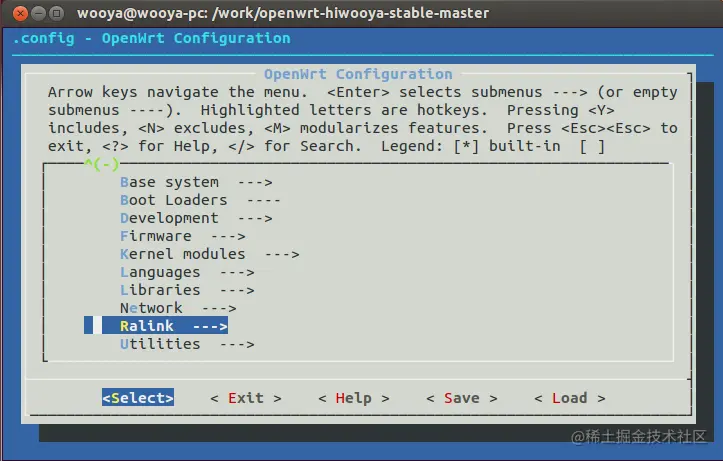Select the Boot Loaders entry
Screen dimensions: 723x461
[x=200, y=200]
